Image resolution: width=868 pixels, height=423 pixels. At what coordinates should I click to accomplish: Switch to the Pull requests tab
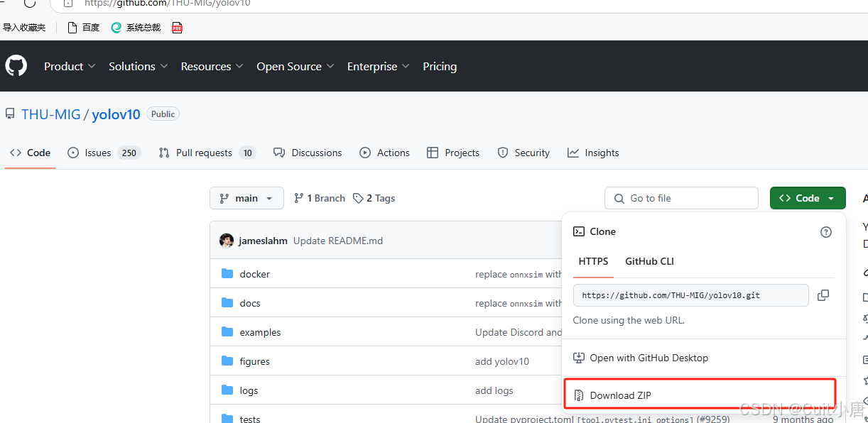(x=207, y=153)
